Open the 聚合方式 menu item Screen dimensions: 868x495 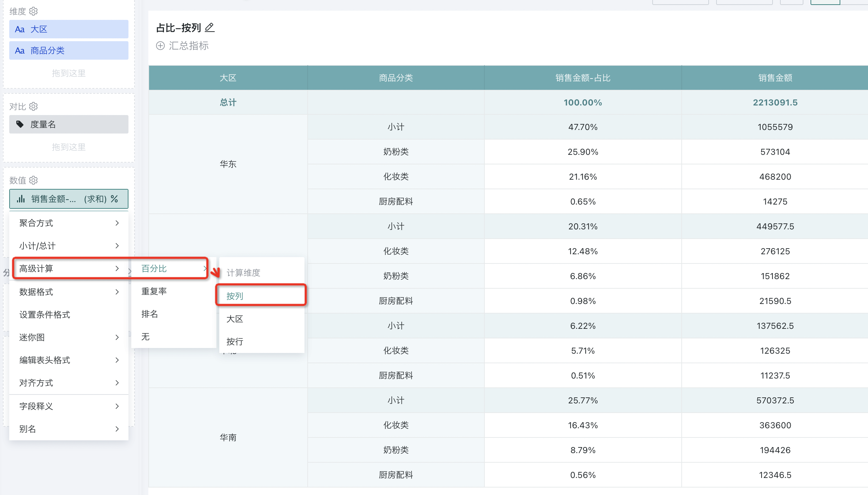[69, 223]
